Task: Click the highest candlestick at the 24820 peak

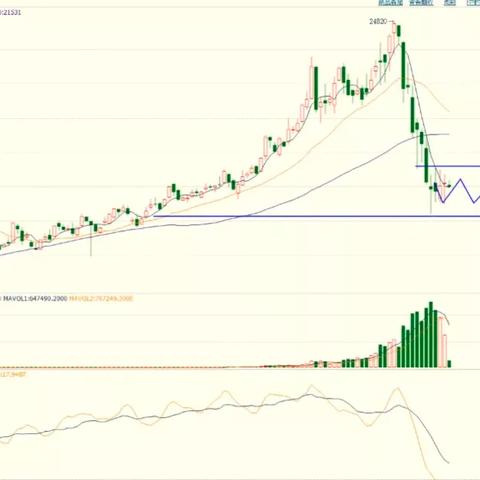Action: 394,29
